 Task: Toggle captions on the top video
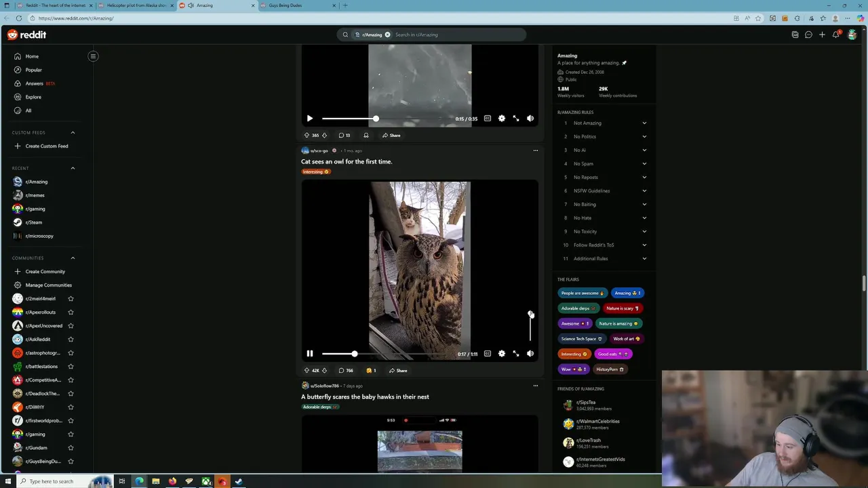pyautogui.click(x=488, y=119)
